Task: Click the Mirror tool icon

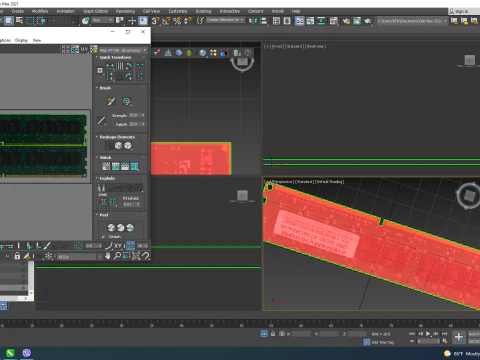Action: click(x=253, y=21)
